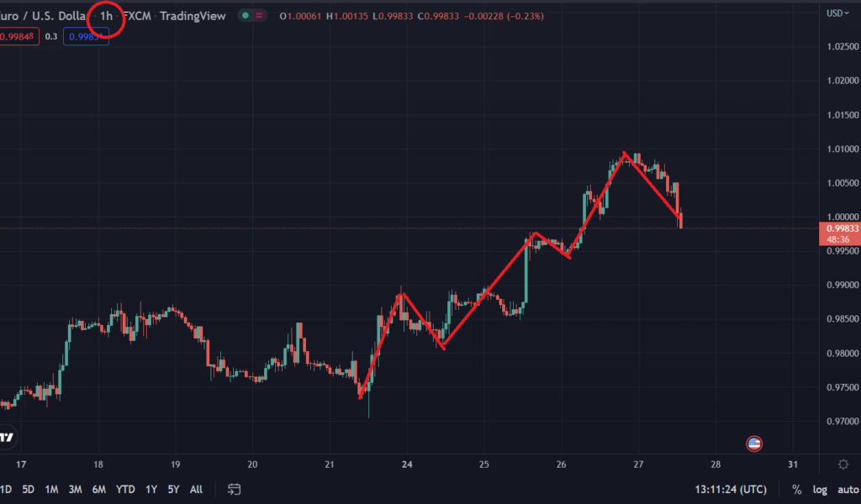Select the 1Y date range button
The height and width of the screenshot is (504, 861).
tap(151, 489)
